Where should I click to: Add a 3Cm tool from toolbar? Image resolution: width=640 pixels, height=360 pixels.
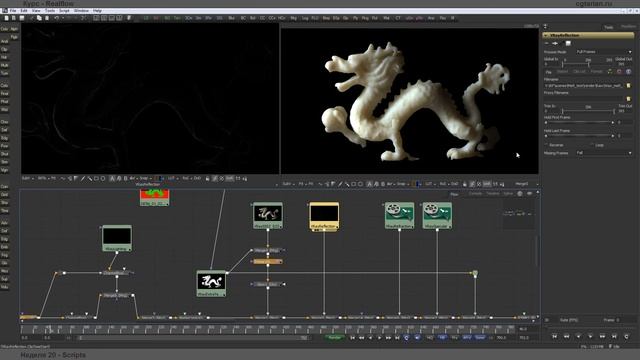click(189, 18)
